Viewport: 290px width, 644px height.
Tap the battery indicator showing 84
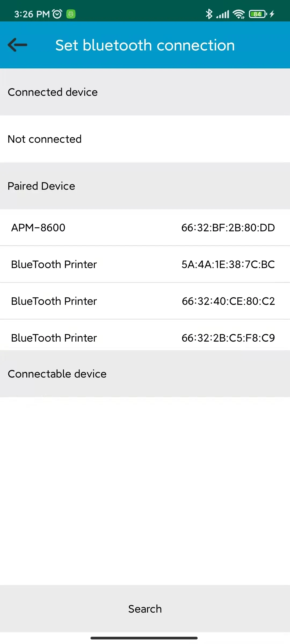tap(257, 14)
